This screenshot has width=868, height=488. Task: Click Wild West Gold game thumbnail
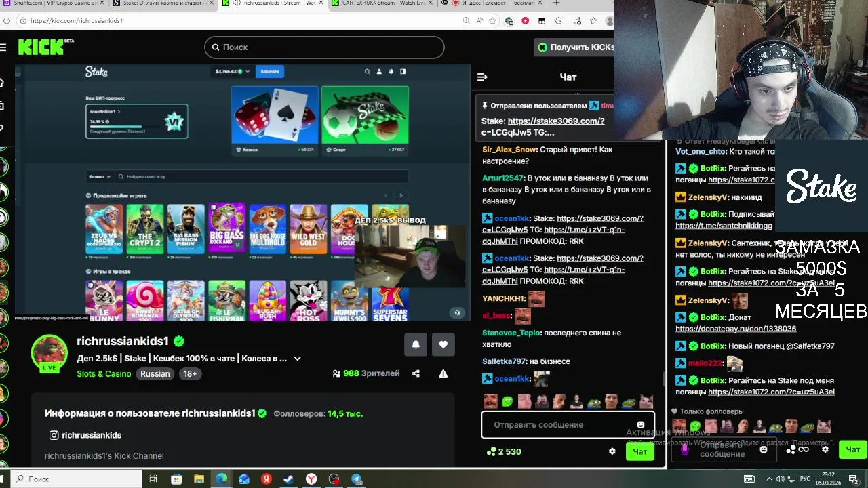pyautogui.click(x=309, y=229)
